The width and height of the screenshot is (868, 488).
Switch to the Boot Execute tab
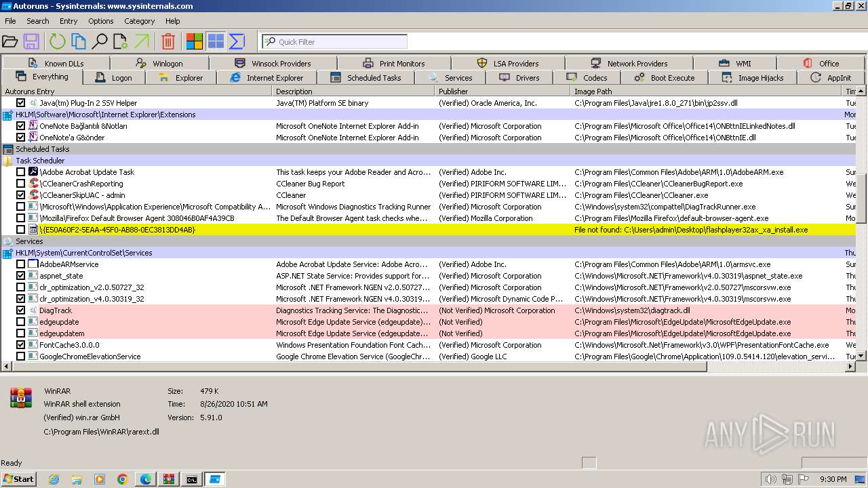coord(664,77)
